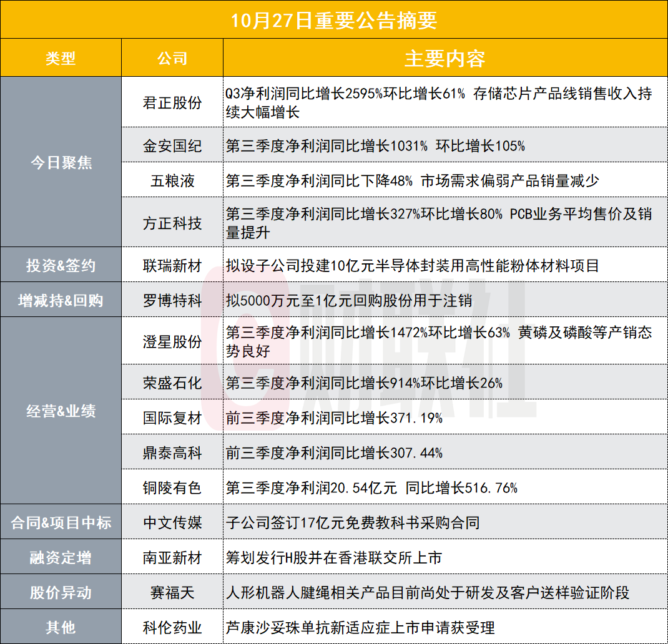Viewport: 668px width, 644px height.
Task: Click the 投资&签约 category cell
Action: 61,265
